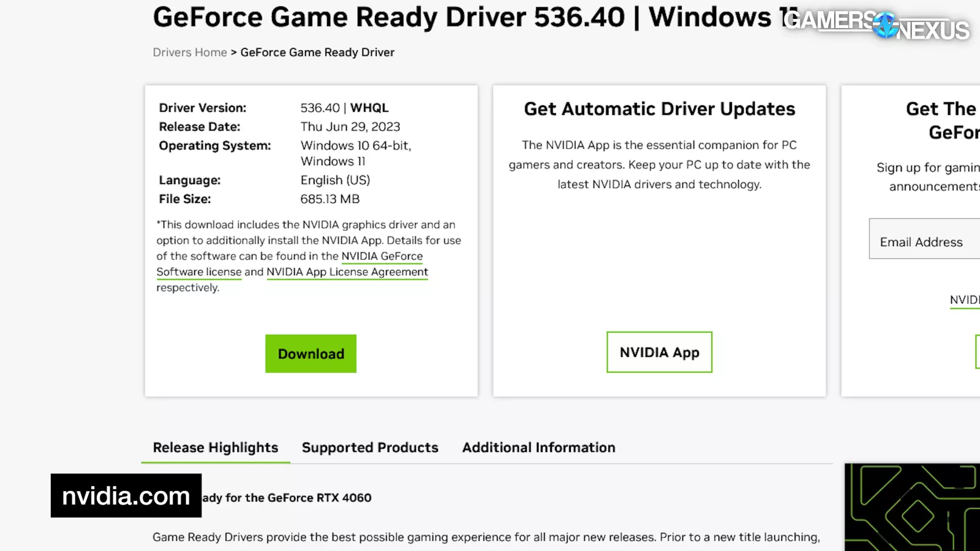Click the partially visible NVIDIA link at right edge
Viewport: 980px width, 551px height.
coord(964,300)
